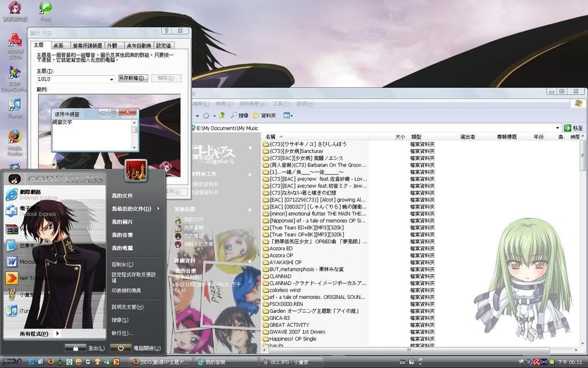The height and width of the screenshot is (368, 588).
Task: Open 搜尋 search in Explorer toolbar
Action: pos(239,115)
